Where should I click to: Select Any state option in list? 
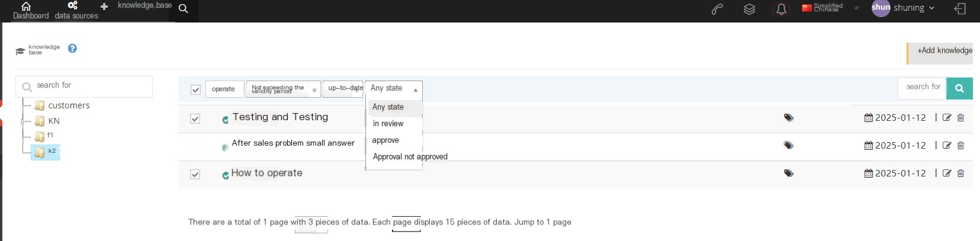pyautogui.click(x=395, y=107)
